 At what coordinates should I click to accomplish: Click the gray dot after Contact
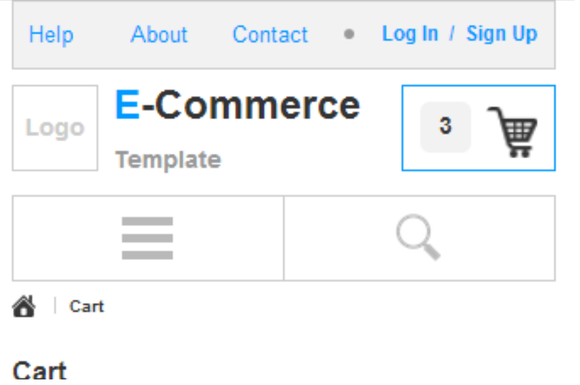click(349, 34)
